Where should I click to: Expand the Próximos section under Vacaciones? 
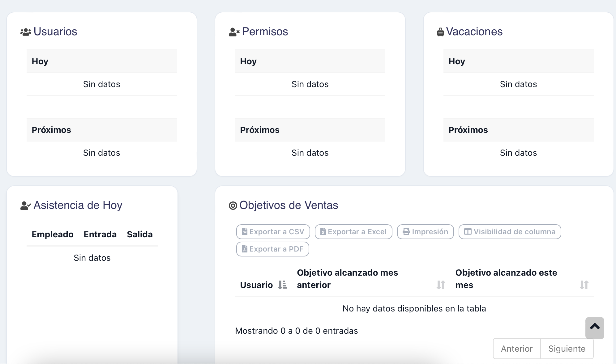coord(518,130)
